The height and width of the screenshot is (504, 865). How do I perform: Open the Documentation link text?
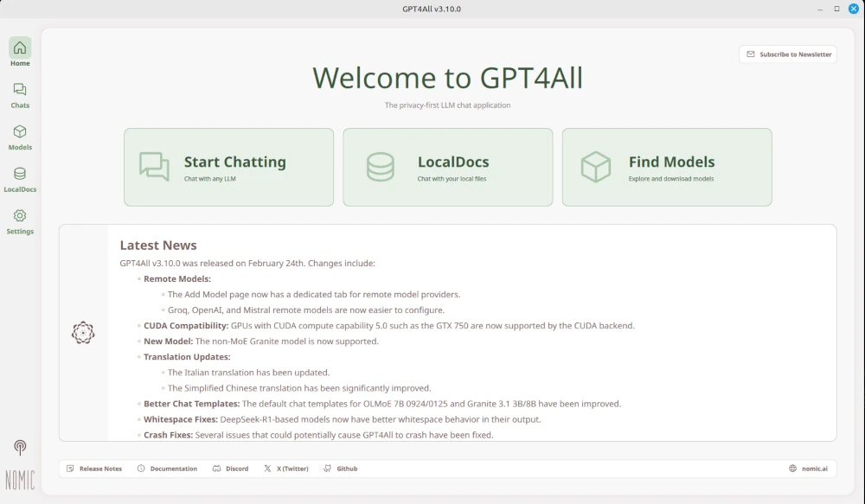[x=174, y=469]
